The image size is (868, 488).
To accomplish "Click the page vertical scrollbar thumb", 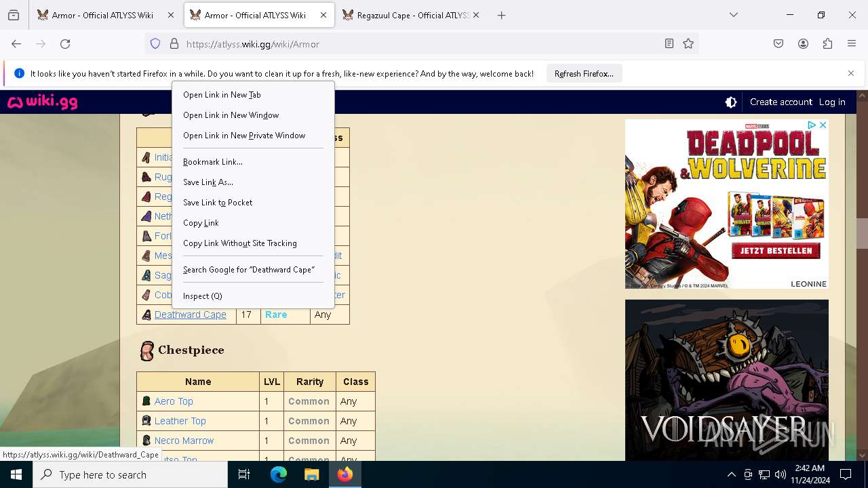I will [862, 234].
